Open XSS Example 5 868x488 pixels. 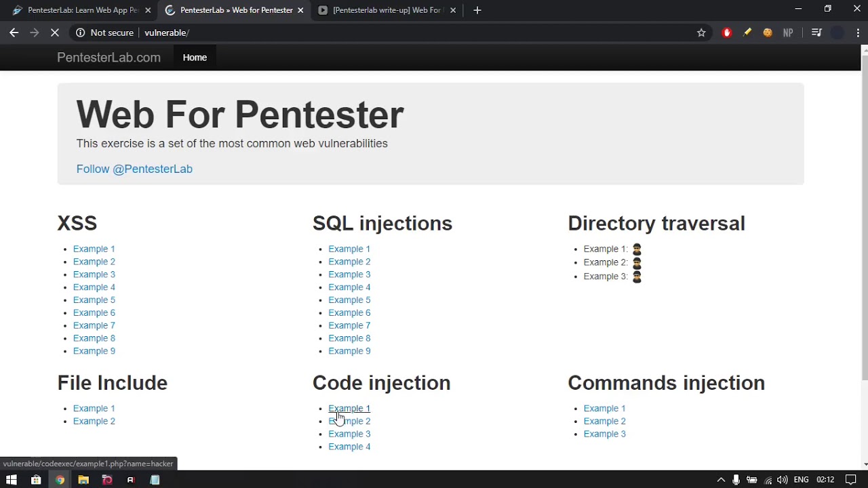(94, 300)
